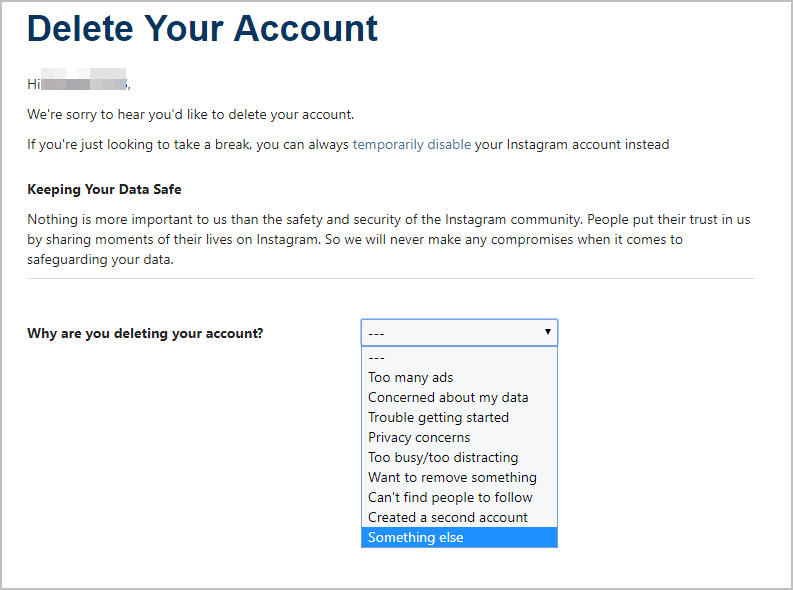The height and width of the screenshot is (590, 793).
Task: Pick 'Trouble getting started' from the list
Action: [x=459, y=418]
